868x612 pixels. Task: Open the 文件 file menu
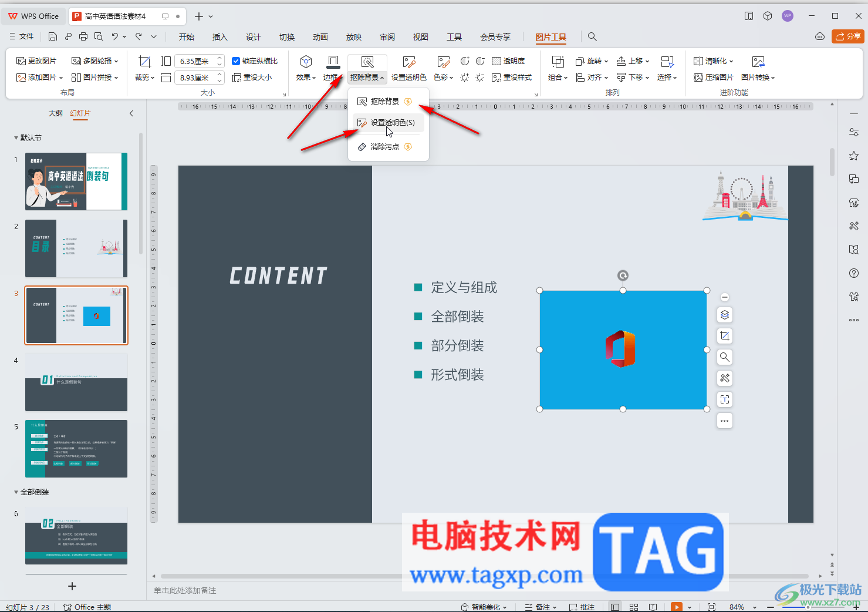(22, 36)
